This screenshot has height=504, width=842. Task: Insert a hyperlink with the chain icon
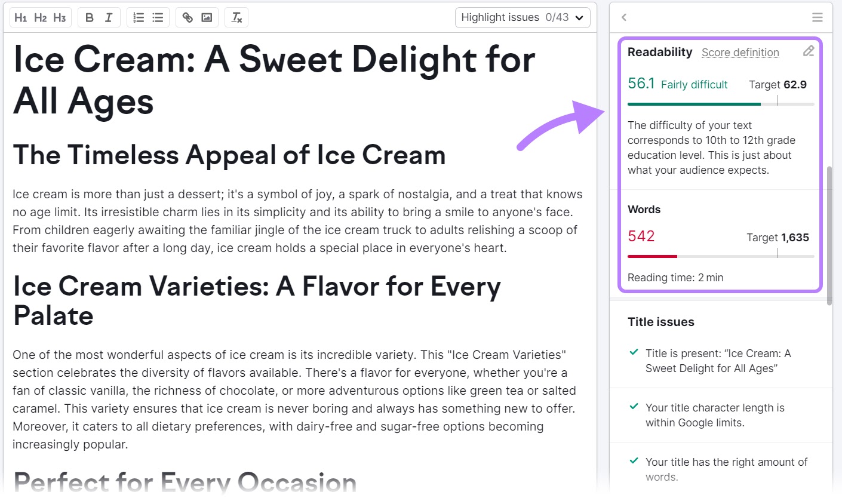click(187, 17)
